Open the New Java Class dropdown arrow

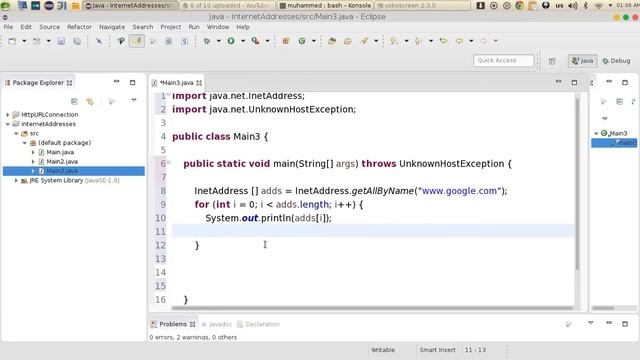point(314,41)
